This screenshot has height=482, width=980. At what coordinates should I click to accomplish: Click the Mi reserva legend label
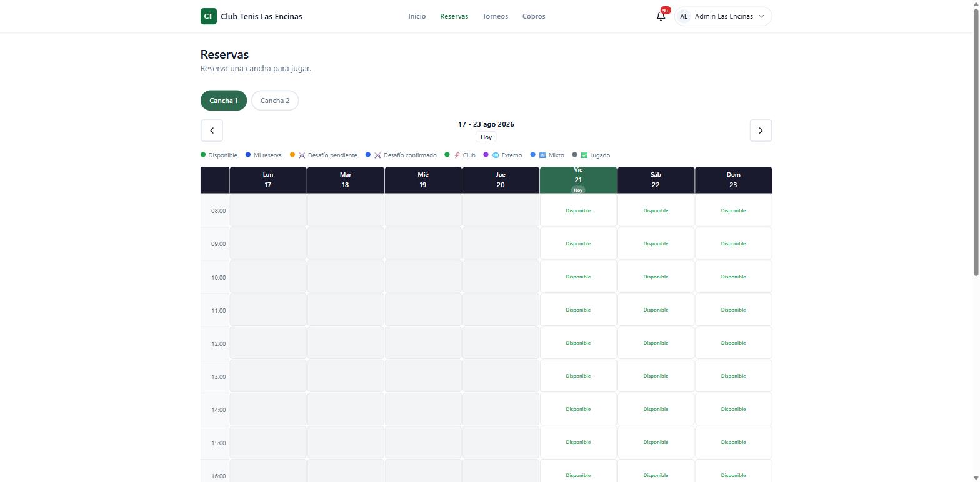coord(267,155)
